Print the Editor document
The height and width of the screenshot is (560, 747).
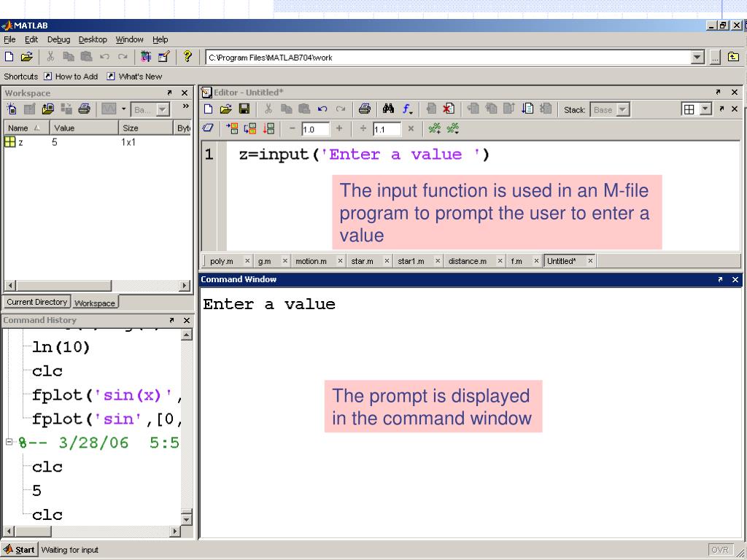(365, 109)
